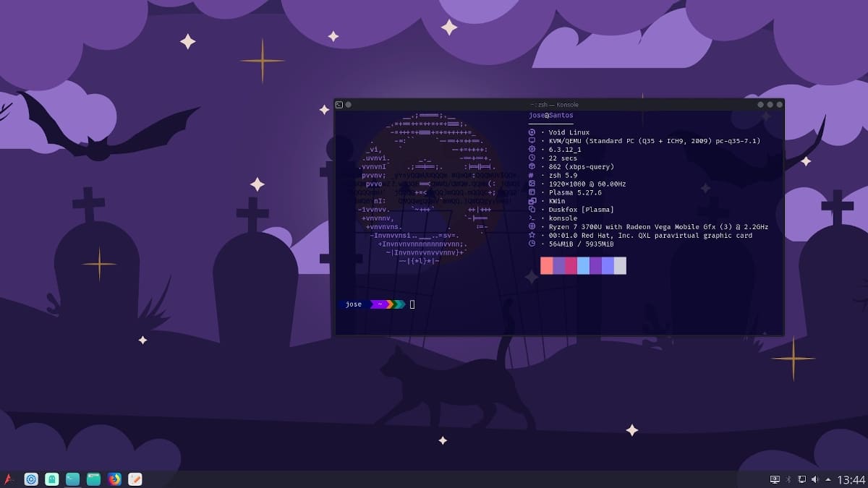Open the Konsole window menu icon in the titlebar
The image size is (868, 488).
pos(339,105)
